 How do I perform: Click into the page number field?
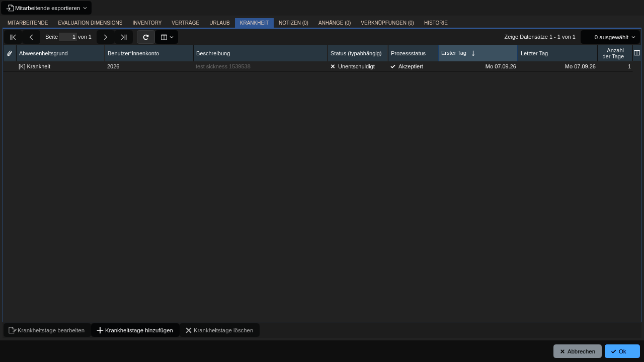pos(68,37)
